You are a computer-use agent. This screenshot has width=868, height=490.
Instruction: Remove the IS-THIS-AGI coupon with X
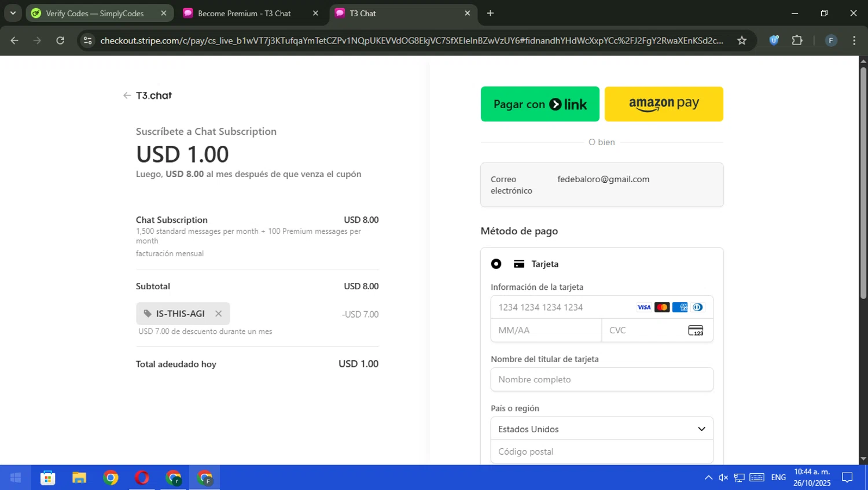218,314
